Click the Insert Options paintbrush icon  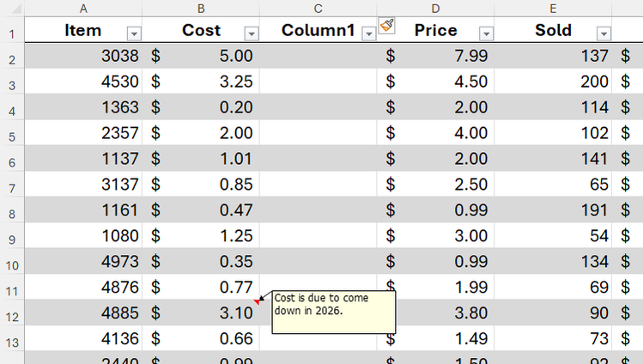386,26
